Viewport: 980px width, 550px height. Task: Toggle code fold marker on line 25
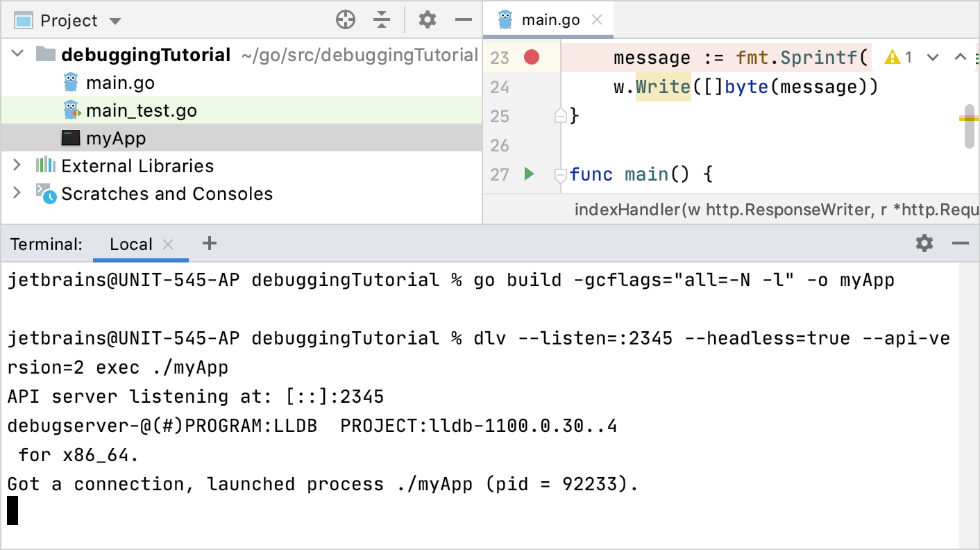[x=560, y=116]
